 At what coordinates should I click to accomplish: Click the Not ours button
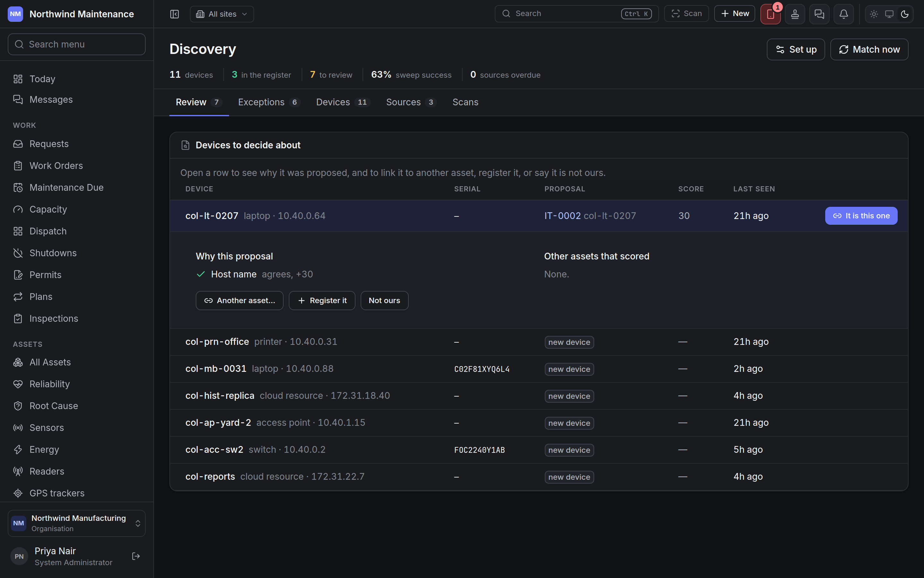click(384, 301)
